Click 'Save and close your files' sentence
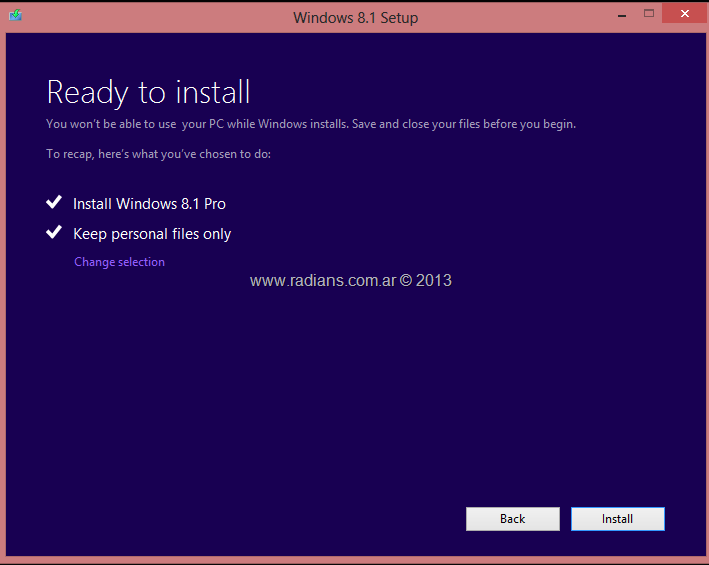Image resolution: width=709 pixels, height=565 pixels. [464, 125]
